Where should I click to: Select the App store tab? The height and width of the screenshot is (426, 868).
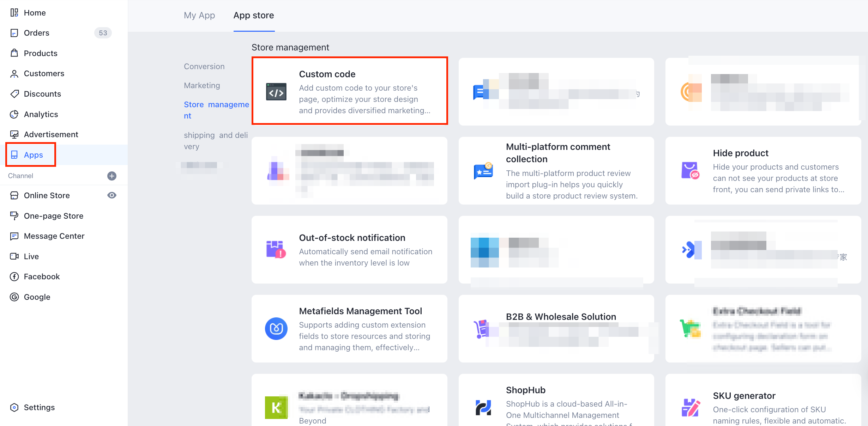(x=254, y=16)
